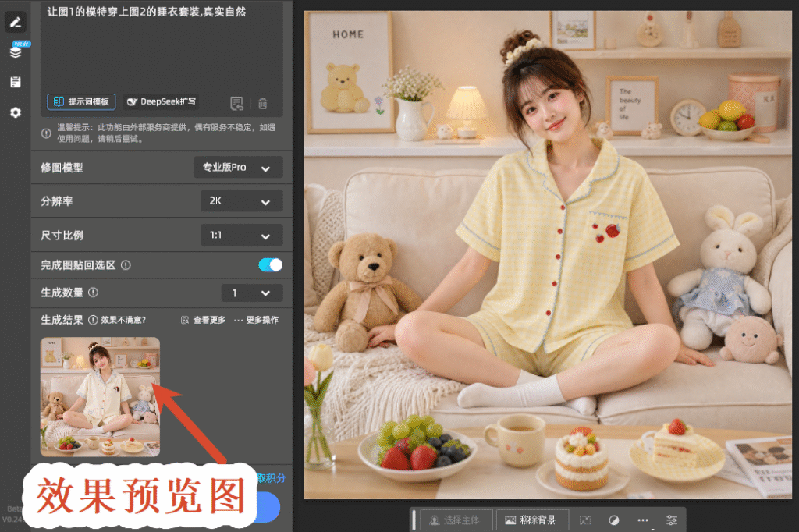The image size is (799, 532).
Task: Open the 生成数量 dropdown showing 1
Action: (252, 293)
